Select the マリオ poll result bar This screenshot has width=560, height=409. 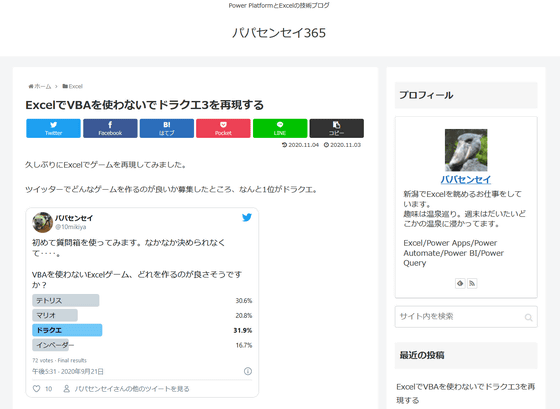click(x=55, y=315)
